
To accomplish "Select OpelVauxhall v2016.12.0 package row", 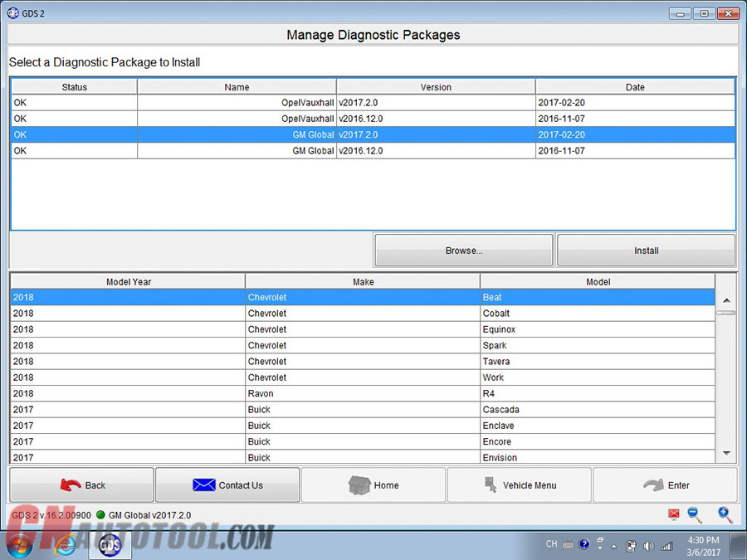I will 373,119.
